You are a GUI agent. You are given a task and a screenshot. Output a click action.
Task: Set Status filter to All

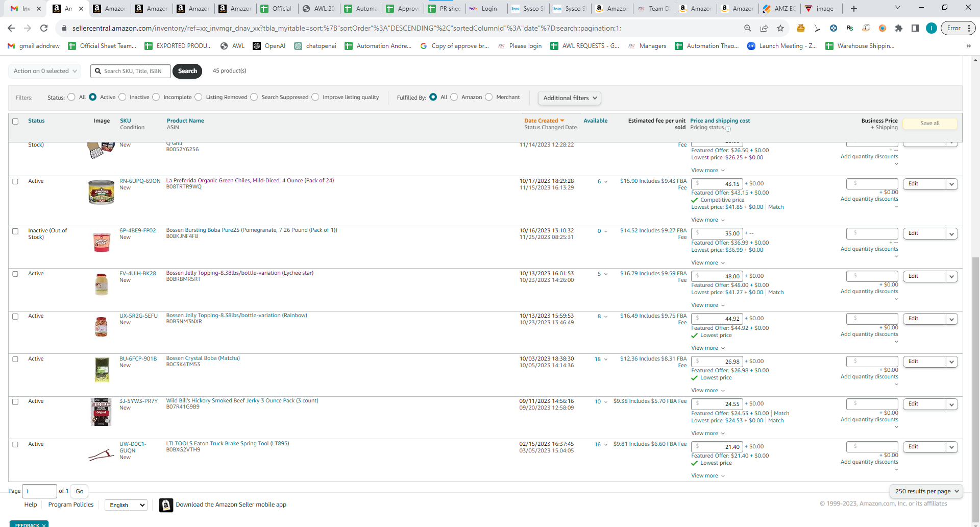(71, 97)
